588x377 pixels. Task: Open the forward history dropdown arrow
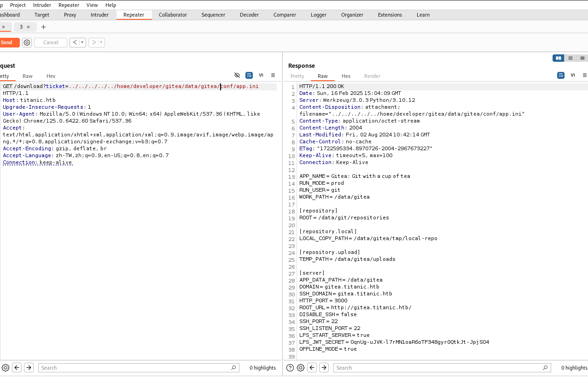101,42
